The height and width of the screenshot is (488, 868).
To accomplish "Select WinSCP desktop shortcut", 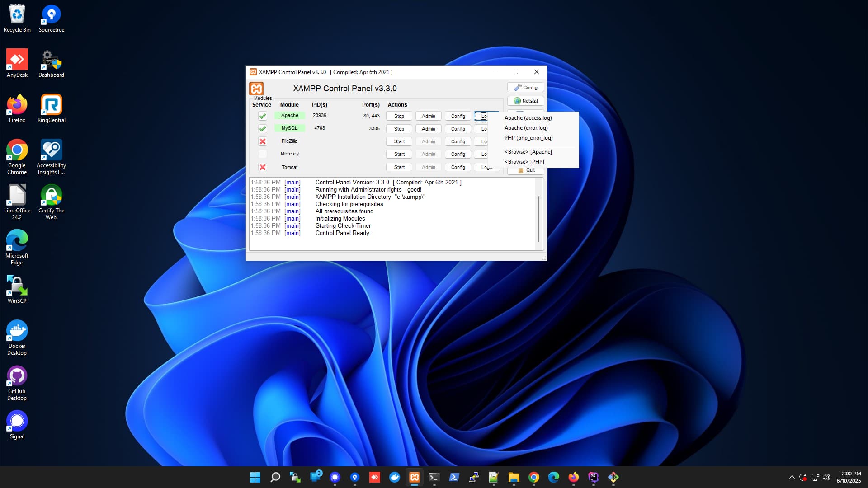I will tap(17, 290).
